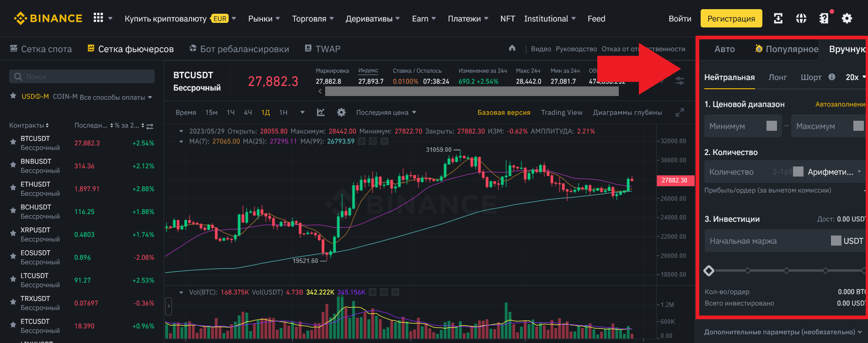Click the Регистрация button
The height and width of the screenshot is (343, 868).
point(731,18)
